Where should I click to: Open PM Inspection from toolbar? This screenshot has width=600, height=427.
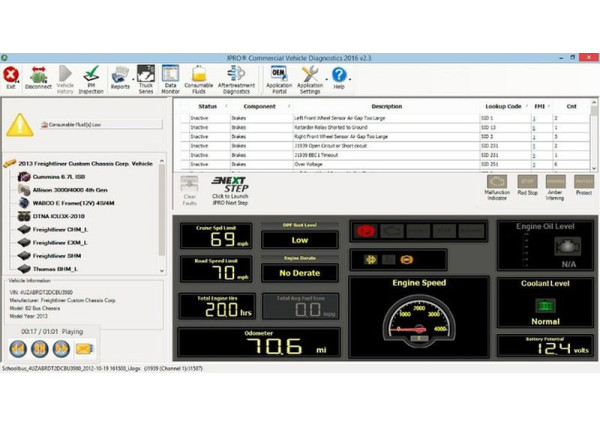pos(91,77)
